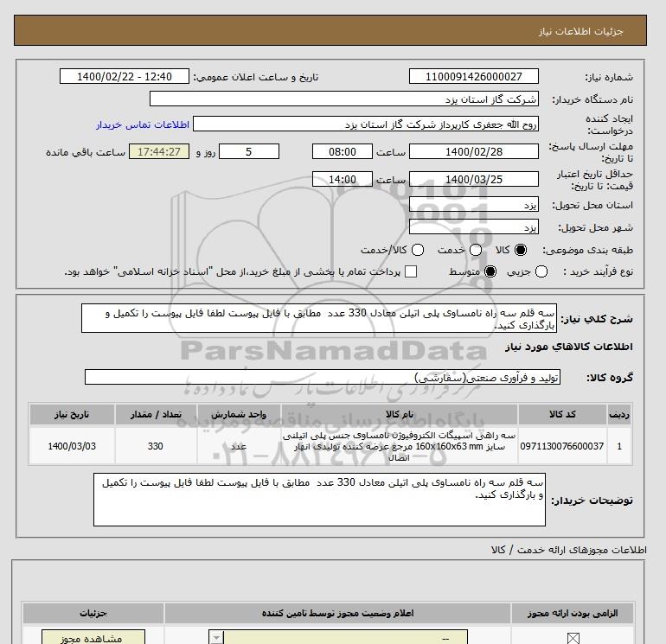Click the delivery province field یزد
Viewport: 666px width, 644px height.
point(474,205)
